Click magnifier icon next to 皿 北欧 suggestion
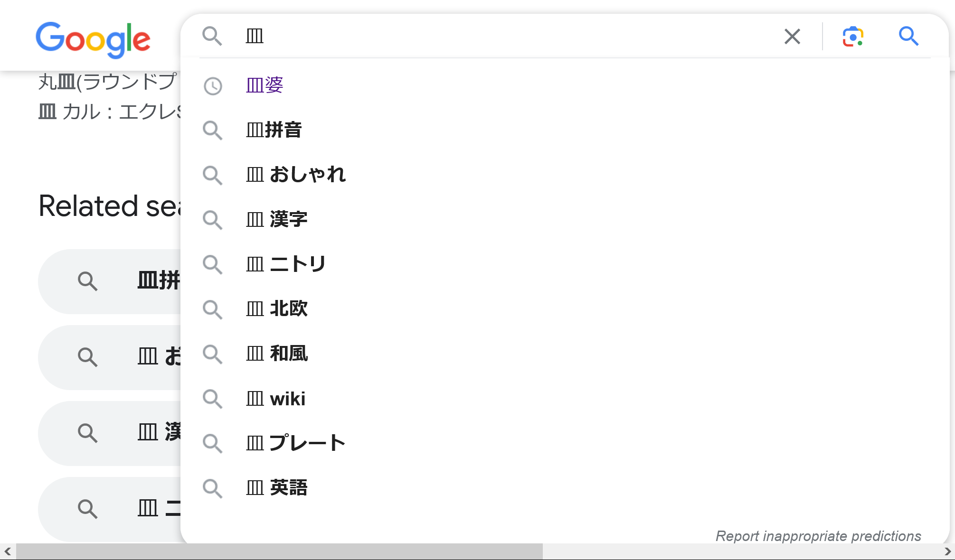This screenshot has height=560, width=955. tap(212, 309)
